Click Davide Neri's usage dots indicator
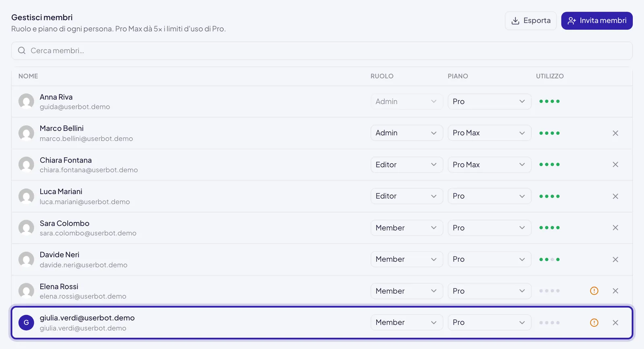This screenshot has width=644, height=349. [x=549, y=260]
